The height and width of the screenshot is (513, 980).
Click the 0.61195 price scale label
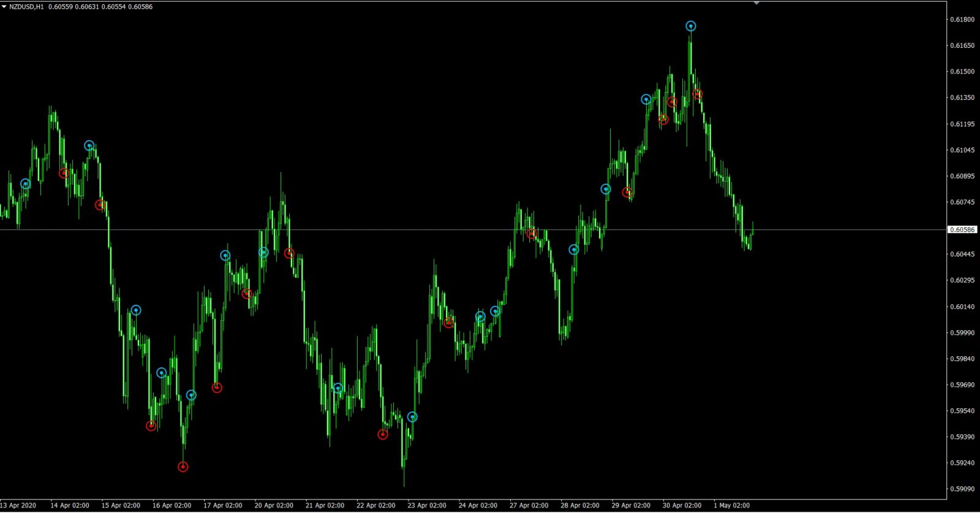tap(962, 124)
